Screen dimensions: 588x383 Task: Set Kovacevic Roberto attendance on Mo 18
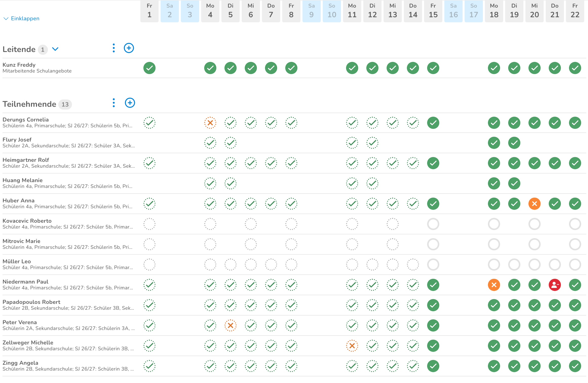494,224
